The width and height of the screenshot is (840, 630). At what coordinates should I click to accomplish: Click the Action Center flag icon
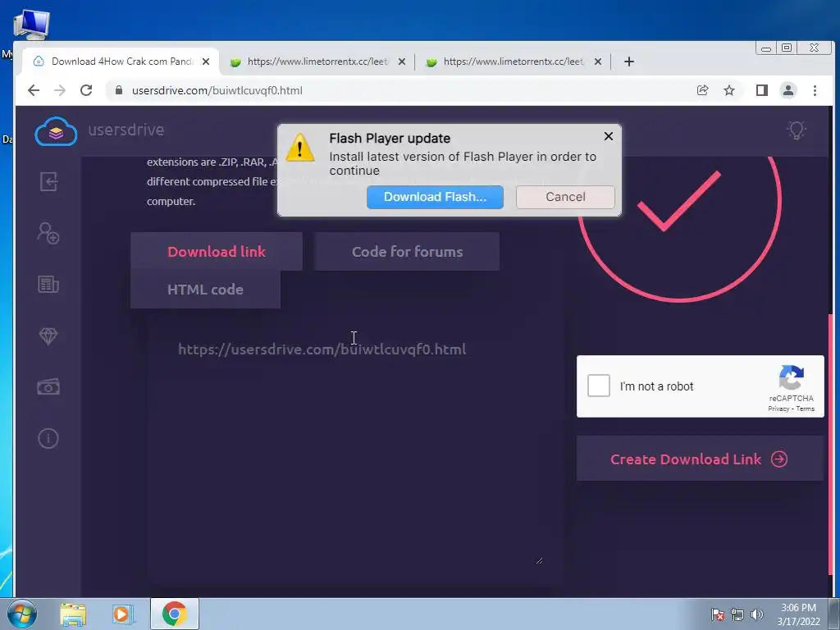coord(718,614)
